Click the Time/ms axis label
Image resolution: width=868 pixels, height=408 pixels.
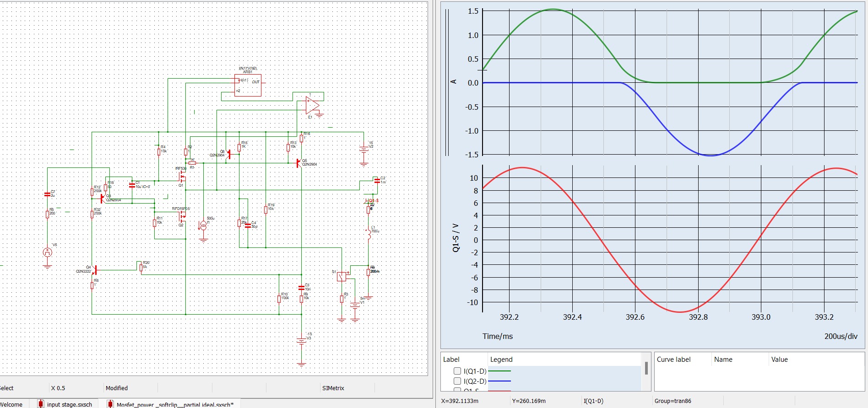498,336
